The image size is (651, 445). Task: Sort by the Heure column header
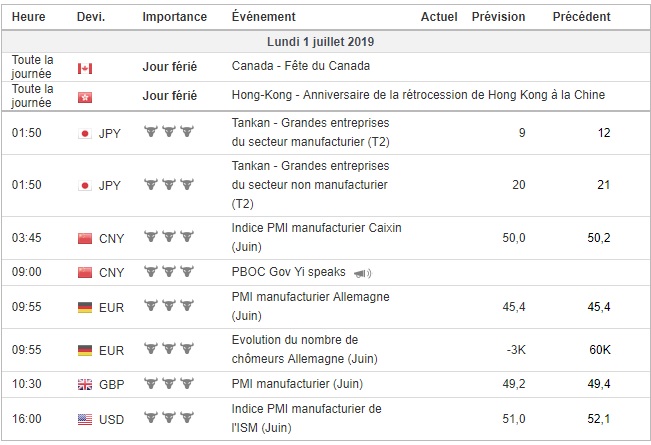click(28, 17)
